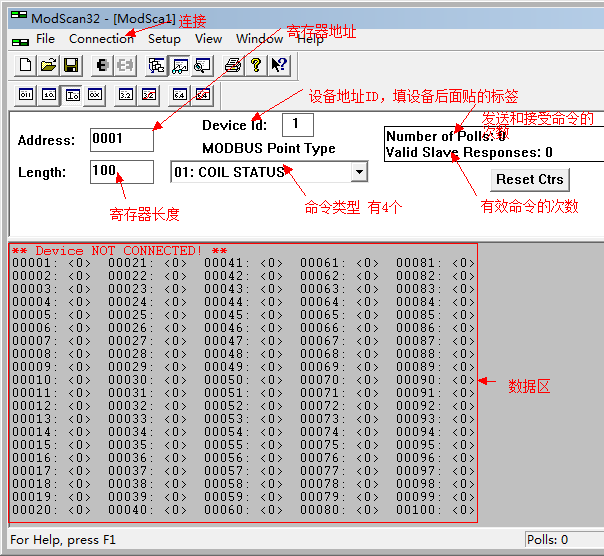Click data entry 00041: <0>
The image size is (604, 556).
[243, 263]
